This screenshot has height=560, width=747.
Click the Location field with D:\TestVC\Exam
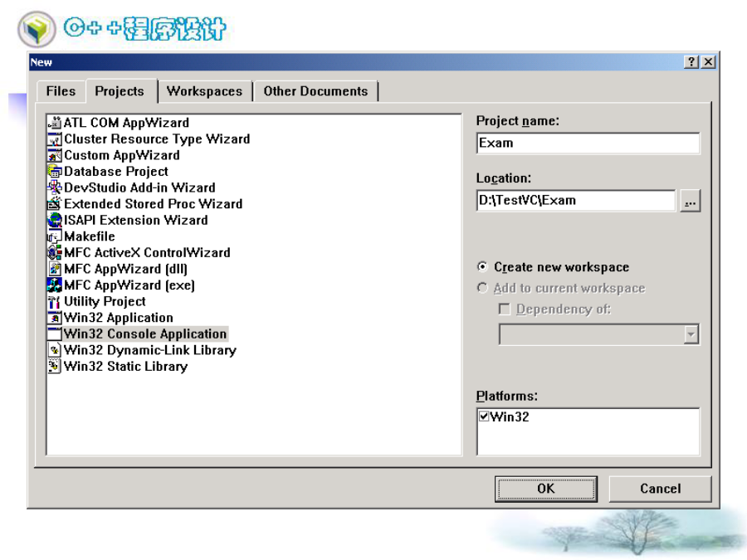point(576,201)
